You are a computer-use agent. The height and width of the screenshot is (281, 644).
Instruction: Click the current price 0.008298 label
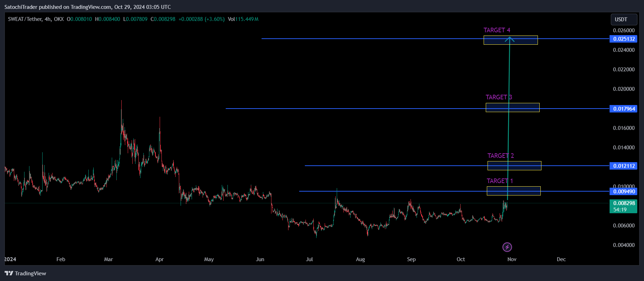point(623,203)
